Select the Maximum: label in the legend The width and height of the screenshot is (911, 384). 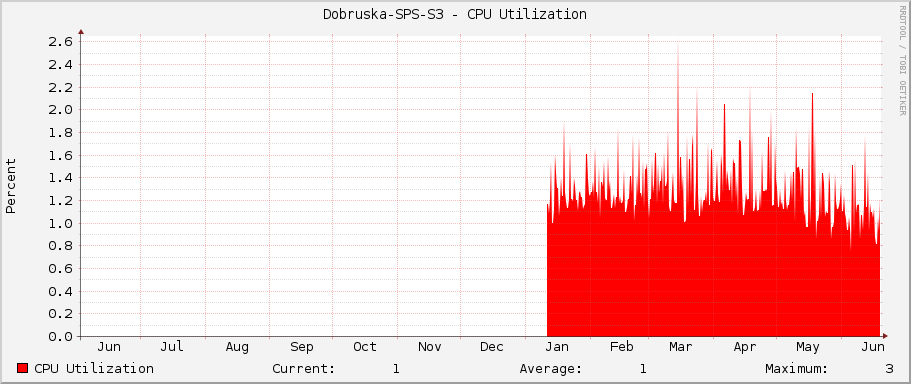coord(797,368)
